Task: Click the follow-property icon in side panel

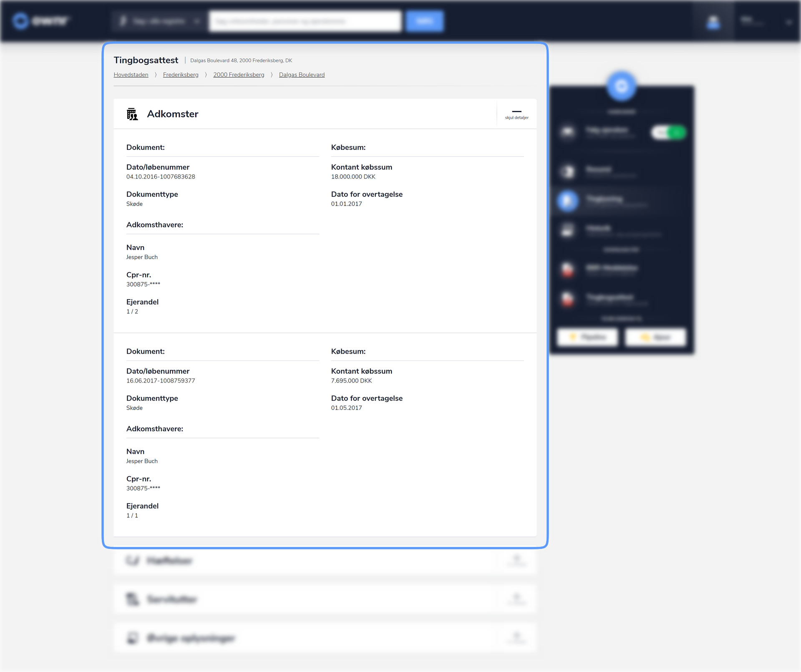Action: pos(568,132)
